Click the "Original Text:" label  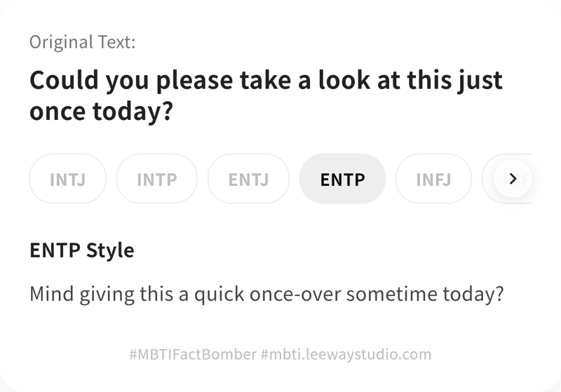tap(83, 42)
